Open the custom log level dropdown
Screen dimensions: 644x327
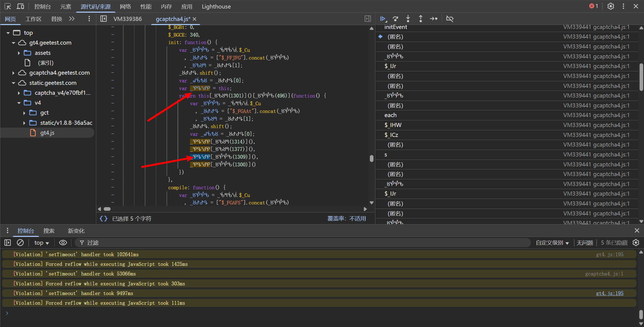tap(552, 243)
